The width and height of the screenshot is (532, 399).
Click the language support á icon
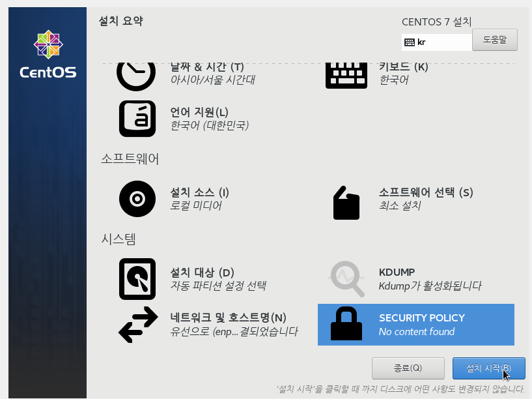pos(137,119)
